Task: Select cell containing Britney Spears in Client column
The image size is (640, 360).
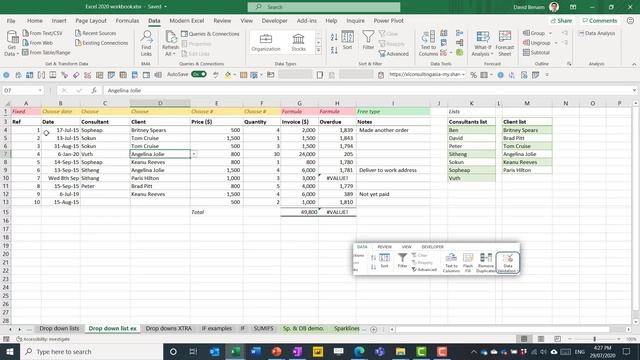Action: [x=160, y=130]
